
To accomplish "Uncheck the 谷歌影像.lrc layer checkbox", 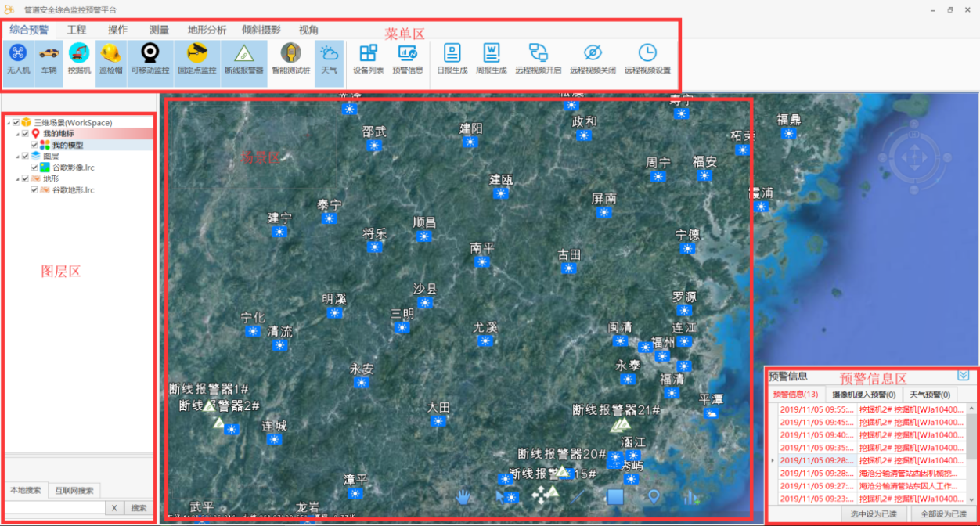I will point(34,168).
